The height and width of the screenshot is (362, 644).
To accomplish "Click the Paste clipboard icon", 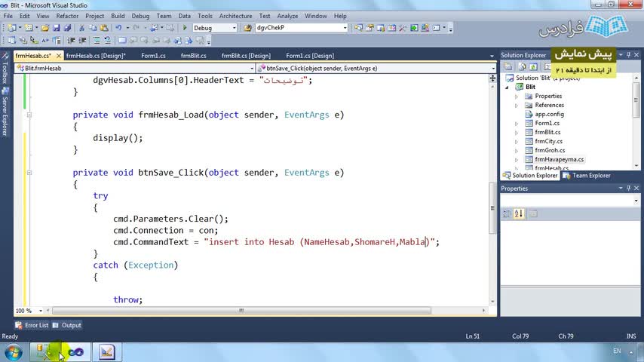I will 104,28.
